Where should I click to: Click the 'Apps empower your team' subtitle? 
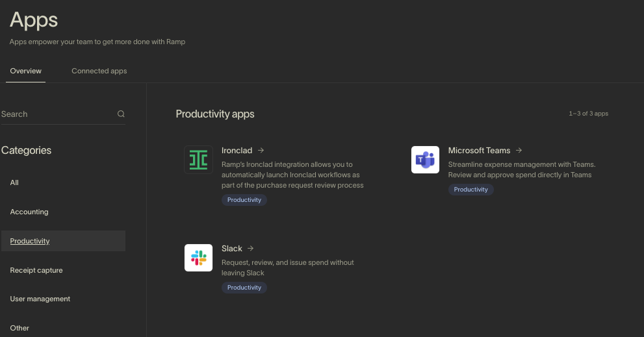[97, 42]
